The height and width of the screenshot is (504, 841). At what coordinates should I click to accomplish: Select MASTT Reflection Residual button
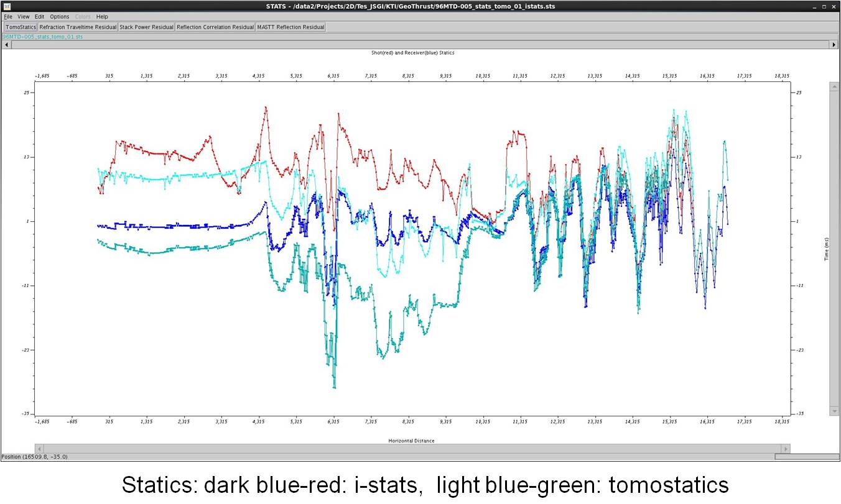click(290, 27)
